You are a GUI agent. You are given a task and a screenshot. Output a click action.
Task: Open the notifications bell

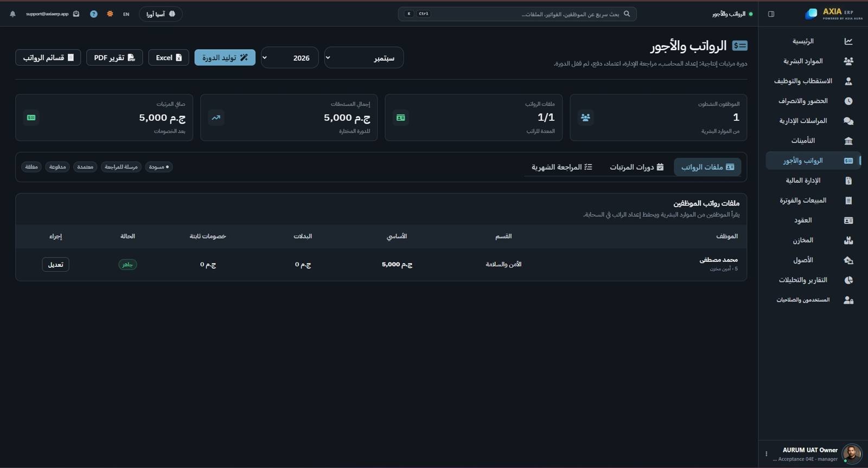[x=12, y=14]
